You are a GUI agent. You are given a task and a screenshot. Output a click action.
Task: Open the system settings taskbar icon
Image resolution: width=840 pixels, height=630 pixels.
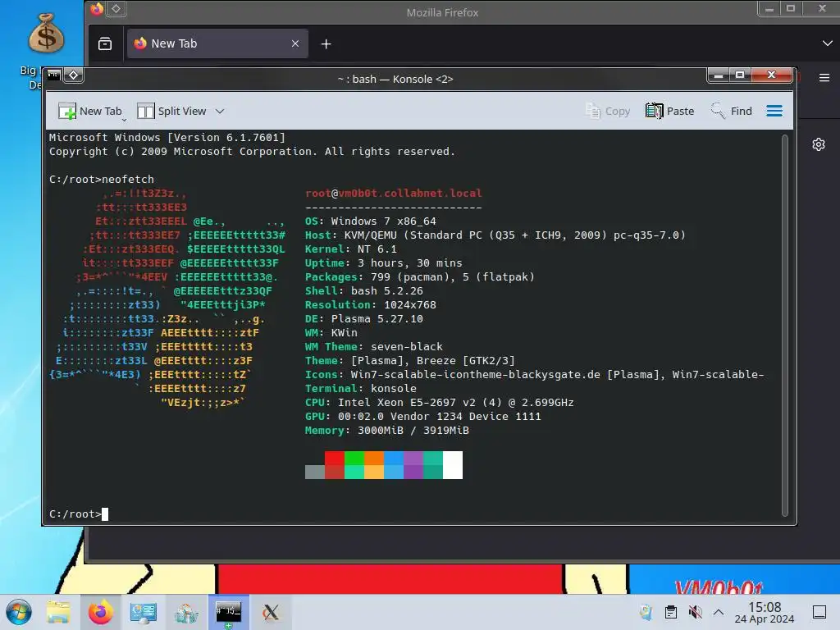[143, 612]
